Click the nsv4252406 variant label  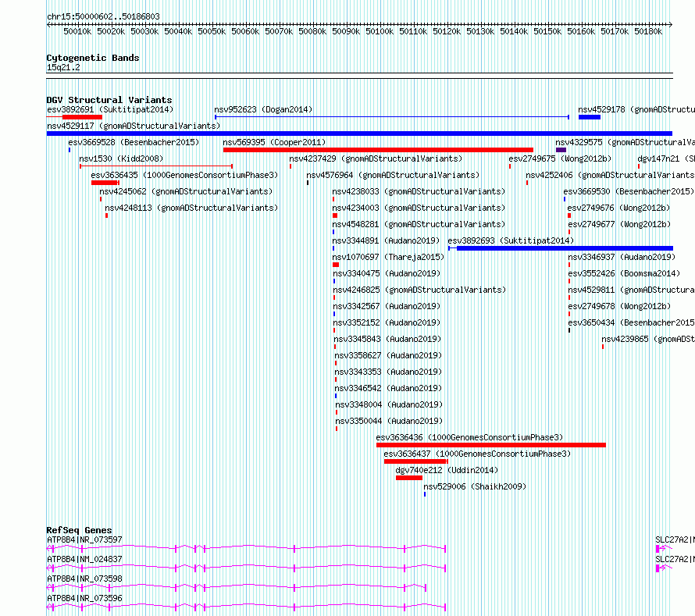[x=610, y=175]
